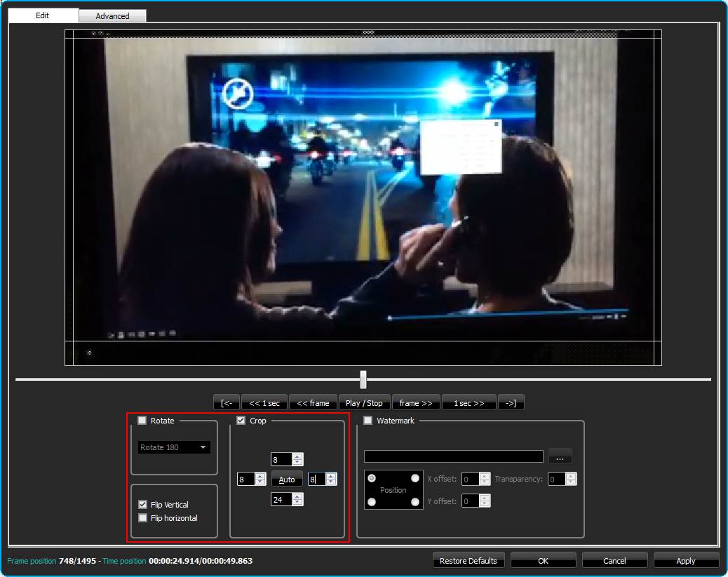Click the Apply button
This screenshot has width=728, height=577.
pyautogui.click(x=685, y=561)
